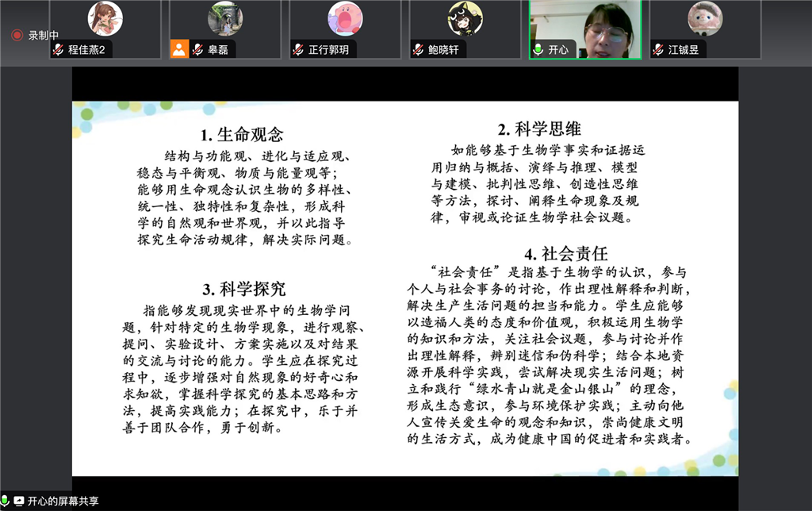The height and width of the screenshot is (511, 812).
Task: Click the 录制中 recording status label
Action: (44, 35)
